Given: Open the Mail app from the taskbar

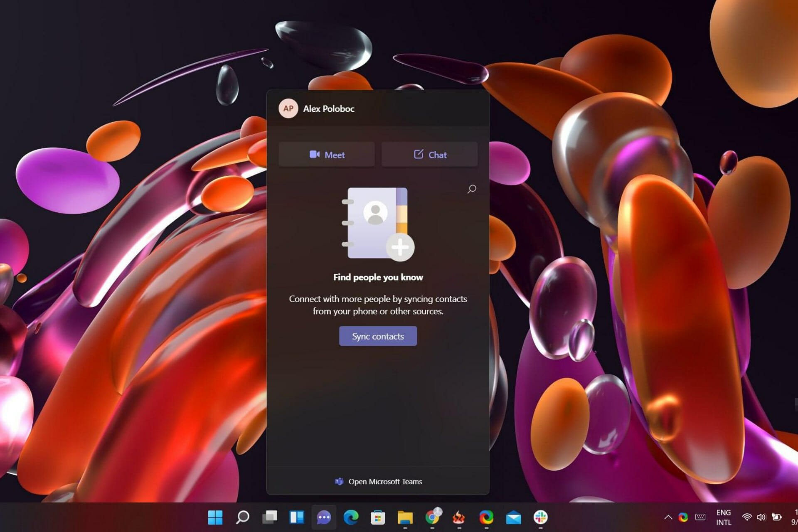Looking at the screenshot, I should pyautogui.click(x=514, y=517).
